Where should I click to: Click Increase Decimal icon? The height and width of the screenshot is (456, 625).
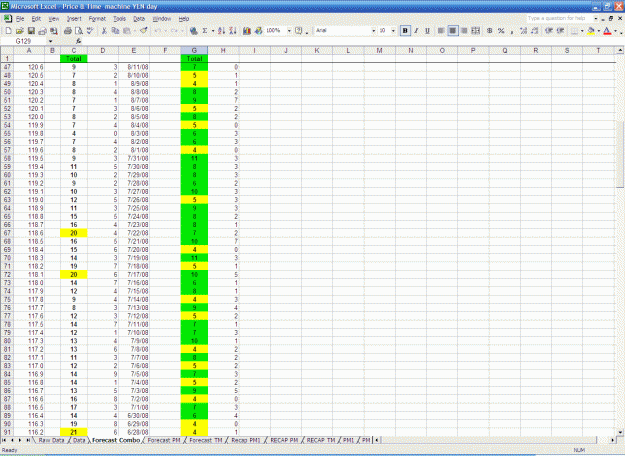(523, 31)
